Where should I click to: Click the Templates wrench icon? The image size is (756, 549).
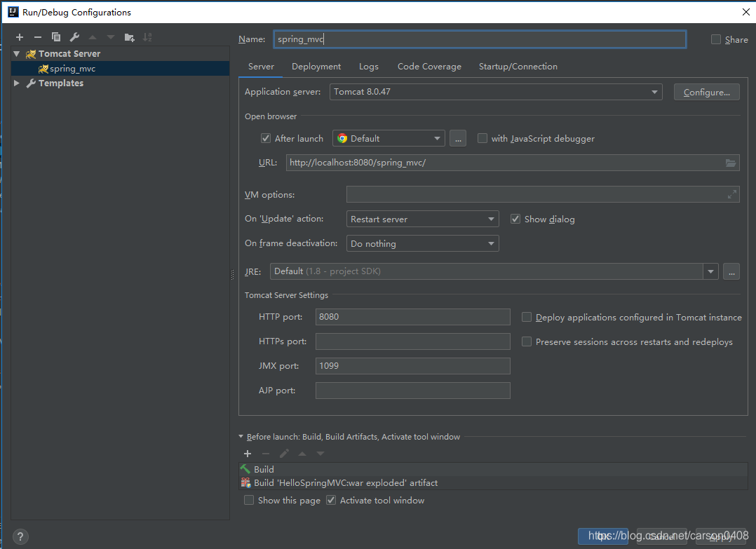(31, 83)
